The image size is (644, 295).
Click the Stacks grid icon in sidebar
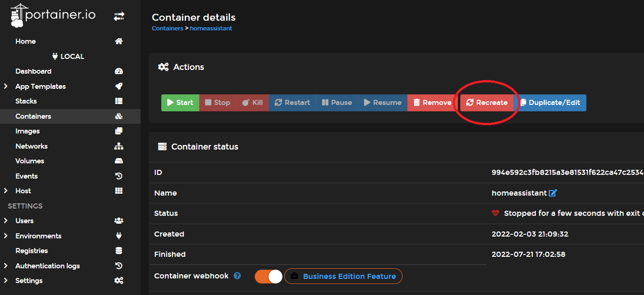(119, 101)
